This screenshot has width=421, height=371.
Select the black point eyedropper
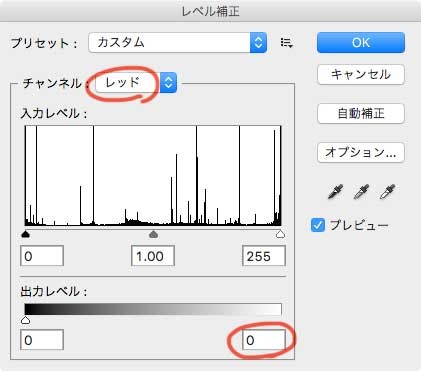click(x=335, y=192)
